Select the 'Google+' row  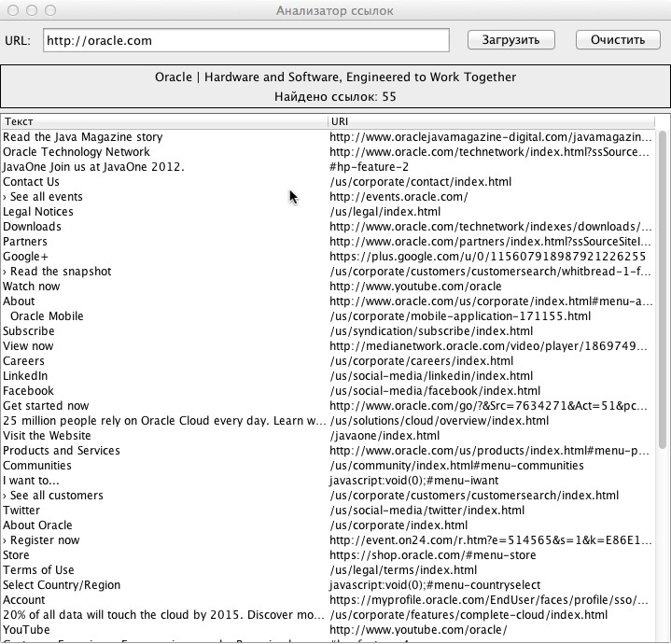(329, 257)
